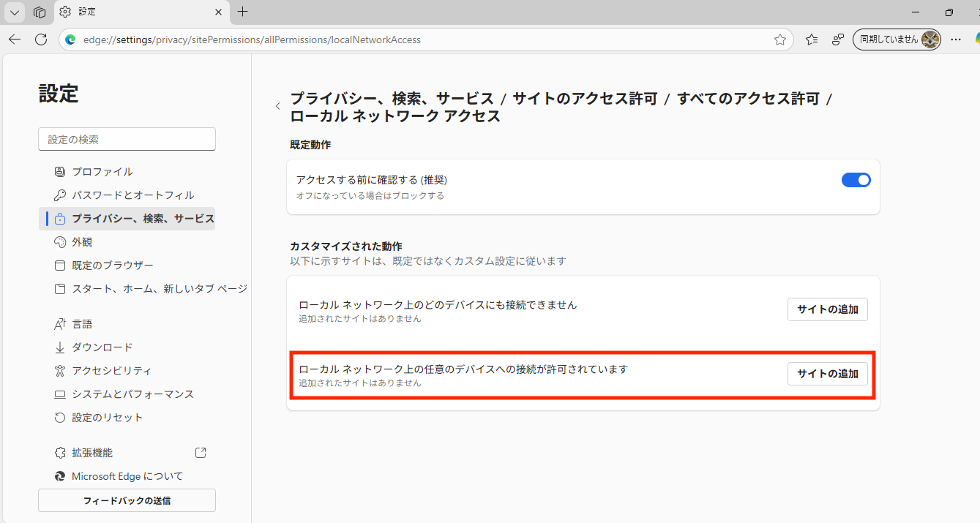Click the star favorite icon in address bar
The width and height of the screenshot is (980, 523).
(x=780, y=39)
